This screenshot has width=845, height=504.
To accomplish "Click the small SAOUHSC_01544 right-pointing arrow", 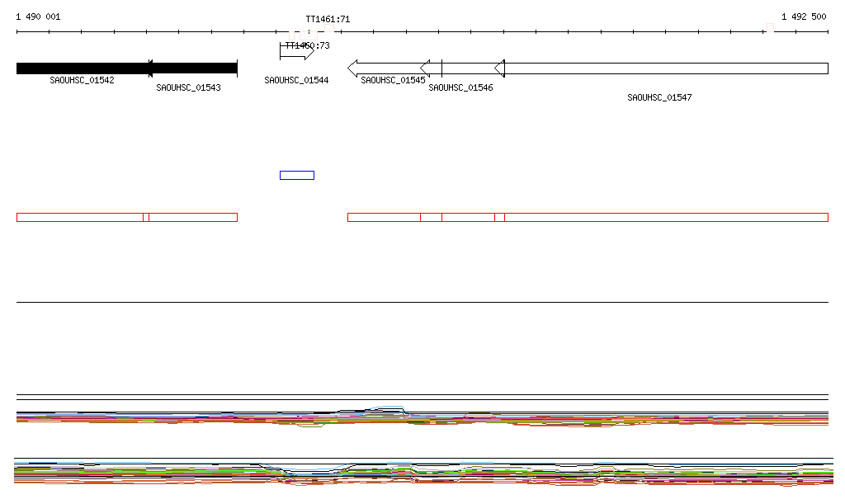I will click(296, 55).
